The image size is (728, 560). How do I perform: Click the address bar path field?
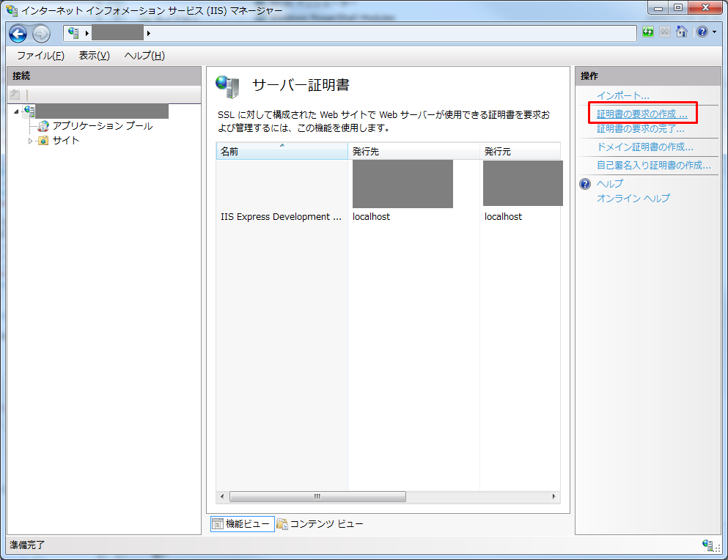click(350, 33)
